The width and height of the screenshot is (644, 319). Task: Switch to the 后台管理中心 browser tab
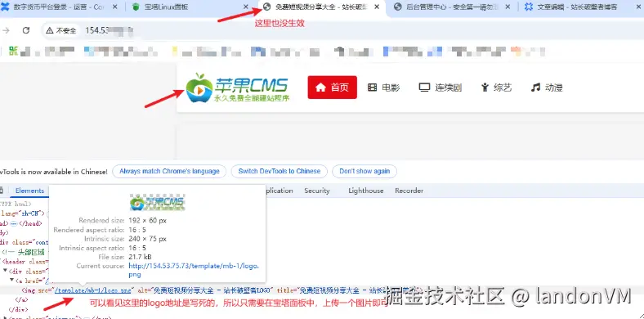click(x=452, y=7)
